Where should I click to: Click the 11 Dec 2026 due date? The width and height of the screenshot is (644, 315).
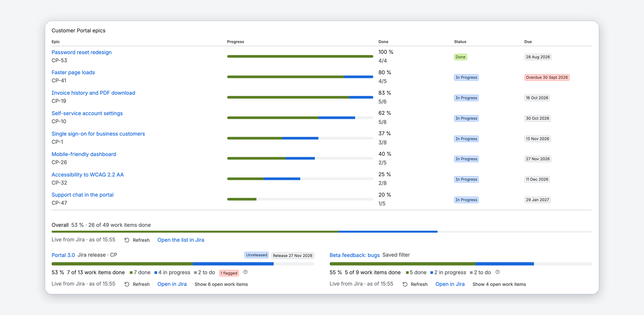point(537,180)
